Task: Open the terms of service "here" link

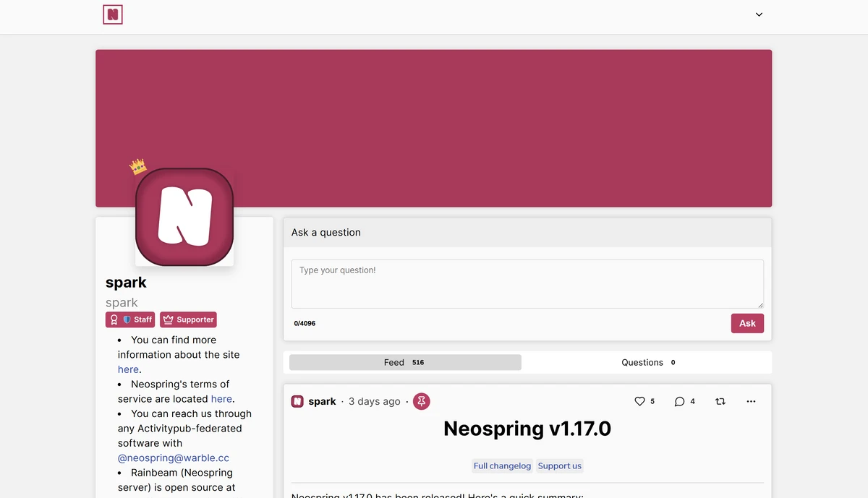Action: click(221, 399)
